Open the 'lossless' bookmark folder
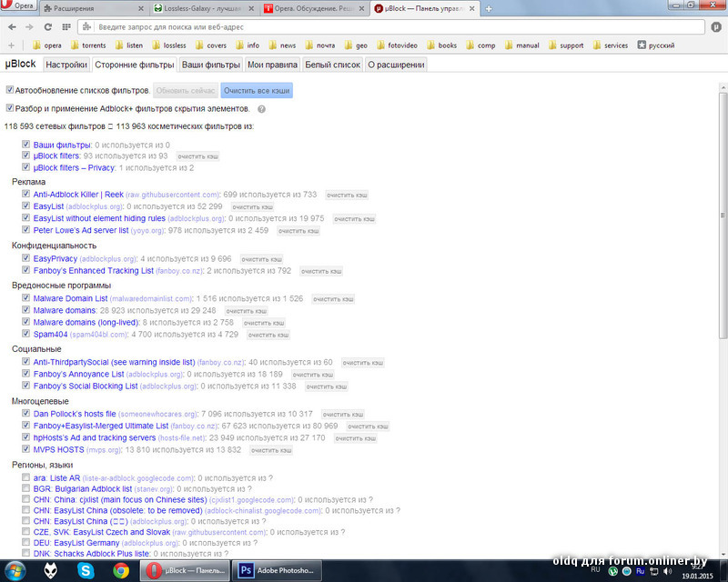Image resolution: width=728 pixels, height=582 pixels. point(169,45)
